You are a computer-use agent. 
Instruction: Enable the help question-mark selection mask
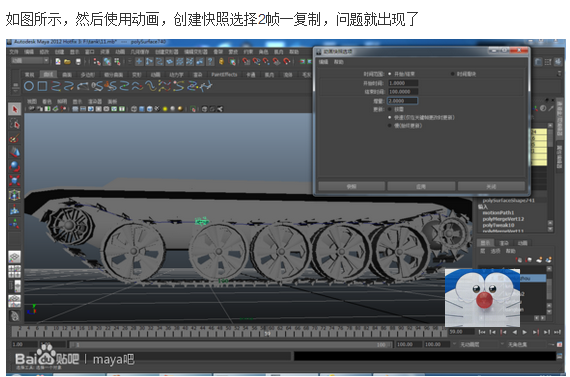(210, 62)
